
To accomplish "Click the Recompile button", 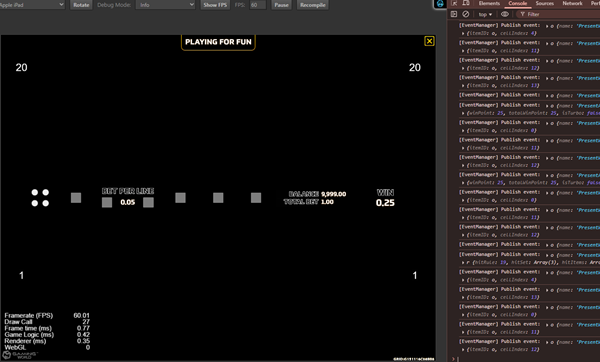I will pos(313,5).
